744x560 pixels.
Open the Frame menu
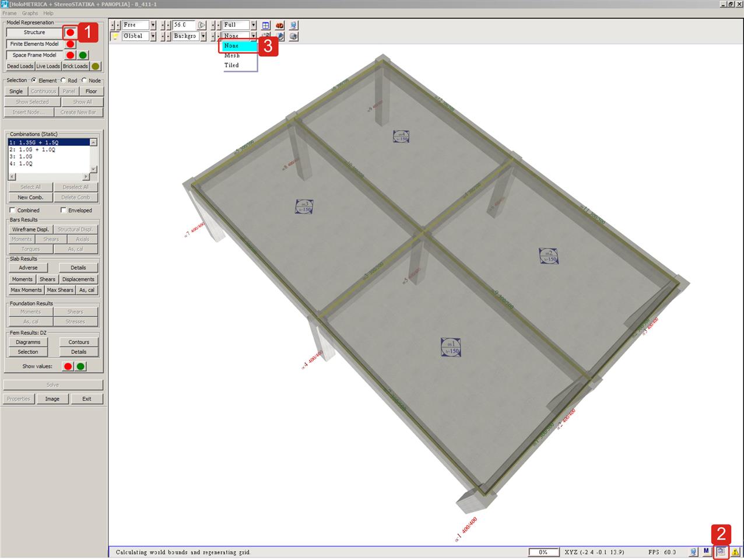pyautogui.click(x=9, y=12)
